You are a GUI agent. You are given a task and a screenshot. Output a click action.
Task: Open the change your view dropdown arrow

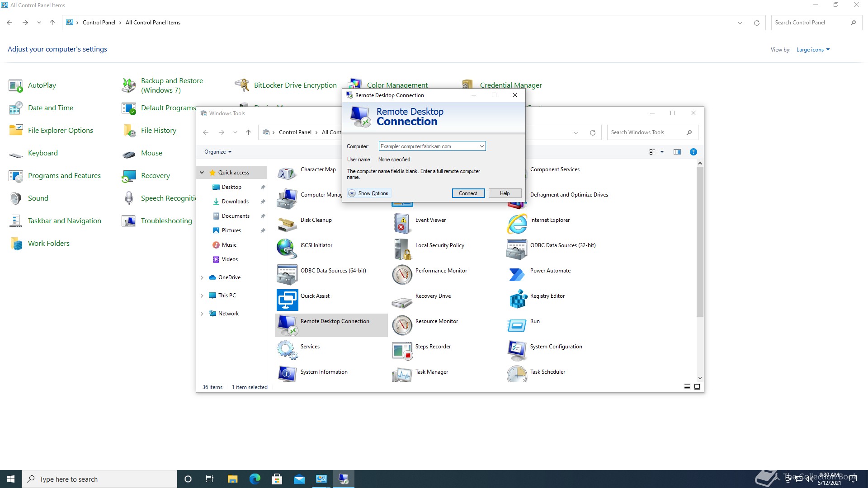coord(662,152)
